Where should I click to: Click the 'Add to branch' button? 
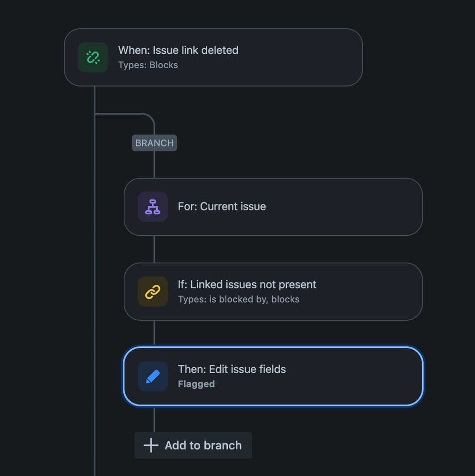tap(193, 446)
